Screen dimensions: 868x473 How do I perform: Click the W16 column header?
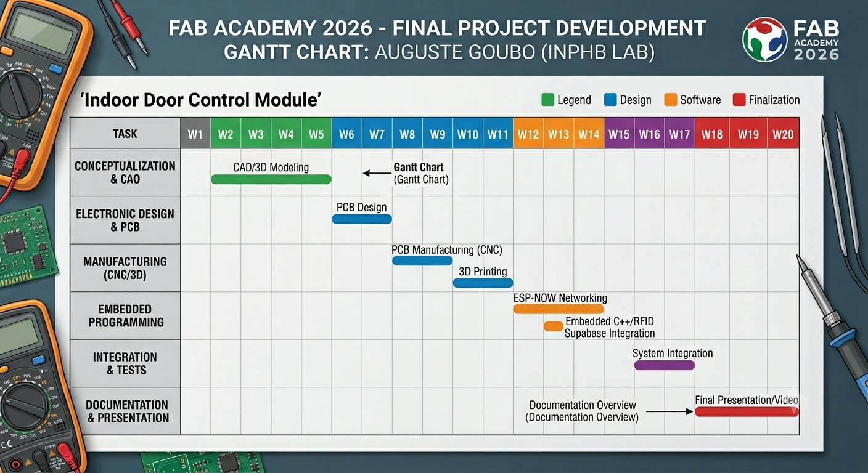(x=649, y=134)
